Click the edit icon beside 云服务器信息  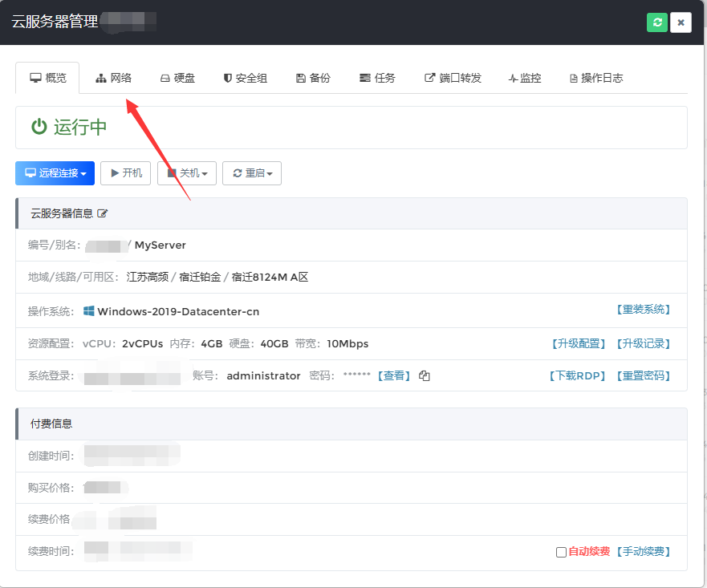point(103,213)
